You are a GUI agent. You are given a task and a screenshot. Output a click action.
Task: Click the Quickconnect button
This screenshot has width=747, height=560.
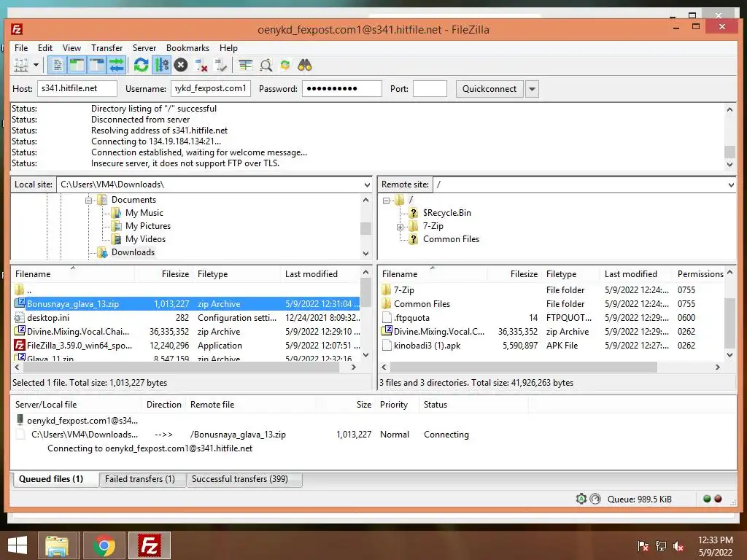[489, 89]
